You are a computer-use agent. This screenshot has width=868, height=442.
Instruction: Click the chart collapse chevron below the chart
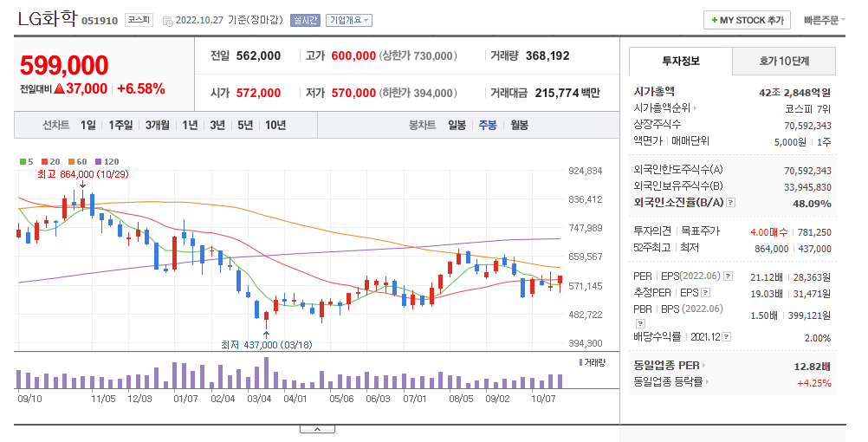point(317,429)
